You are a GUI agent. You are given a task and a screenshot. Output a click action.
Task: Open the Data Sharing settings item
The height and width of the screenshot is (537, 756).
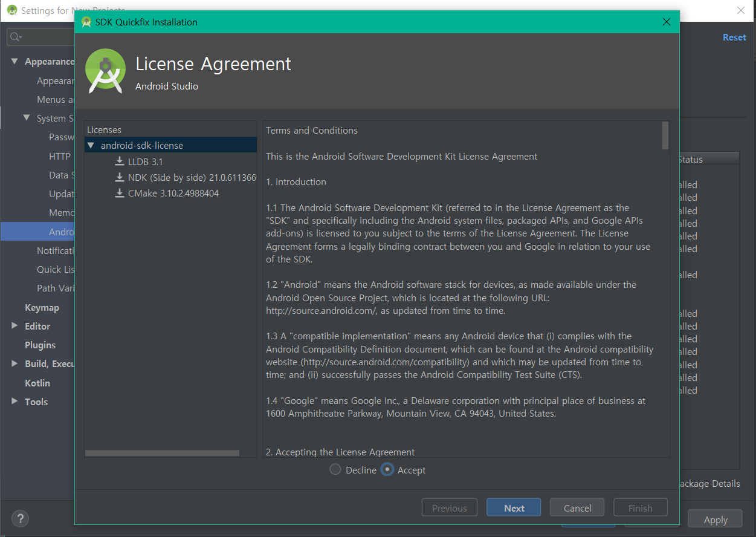[x=62, y=175]
